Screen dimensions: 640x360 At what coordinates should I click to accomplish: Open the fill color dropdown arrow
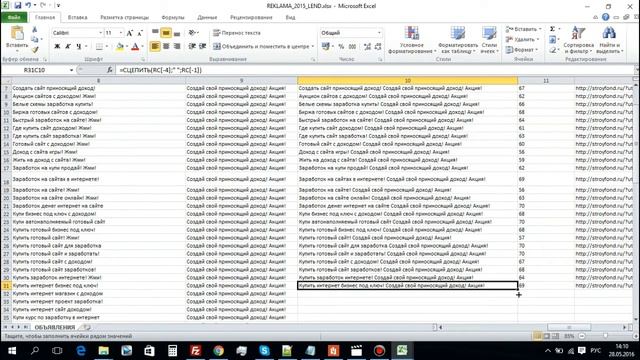(127, 47)
